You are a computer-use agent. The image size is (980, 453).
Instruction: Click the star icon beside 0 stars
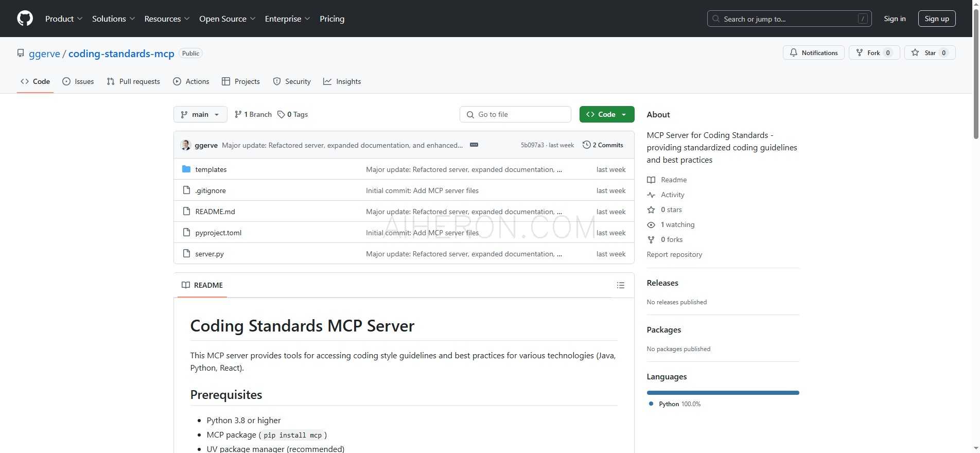(x=651, y=210)
